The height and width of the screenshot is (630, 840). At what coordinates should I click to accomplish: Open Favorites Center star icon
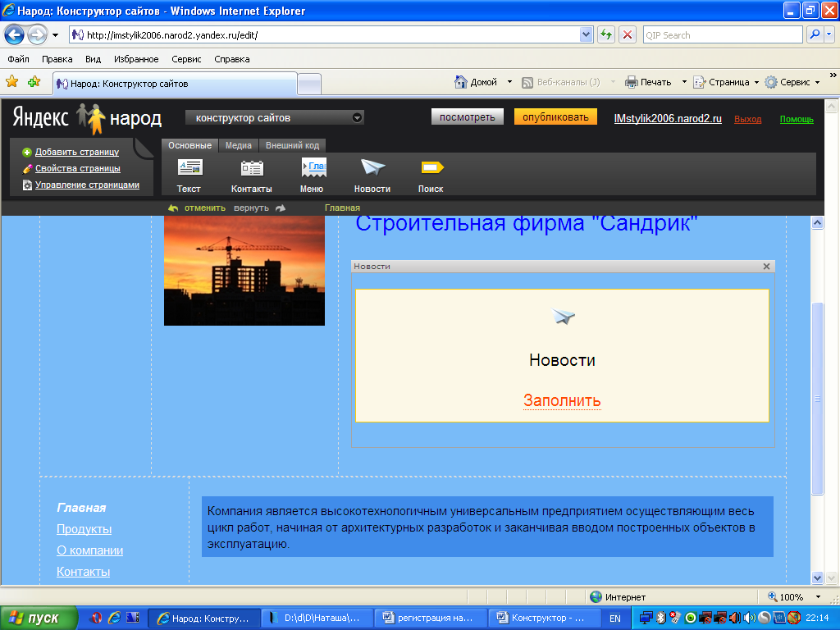pos(11,82)
